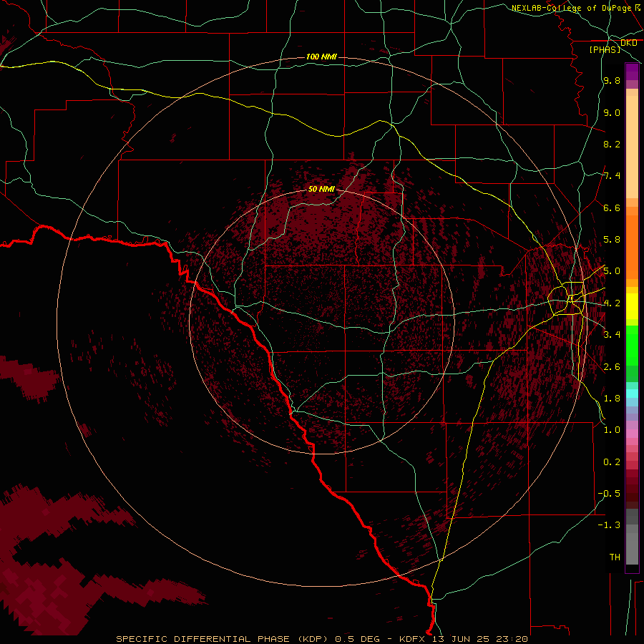Select the 9.0 value on color scale
Screen dimensions: 644x644
(612, 112)
